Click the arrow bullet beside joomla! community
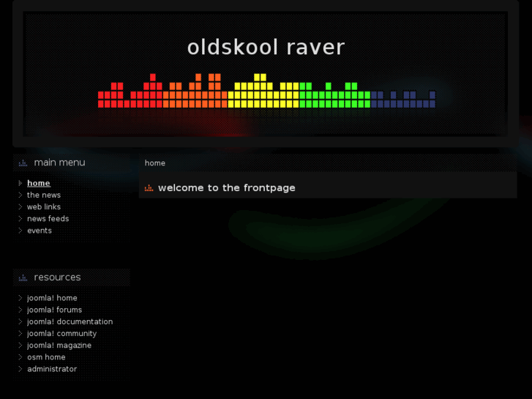The height and width of the screenshot is (399, 532). 20,334
